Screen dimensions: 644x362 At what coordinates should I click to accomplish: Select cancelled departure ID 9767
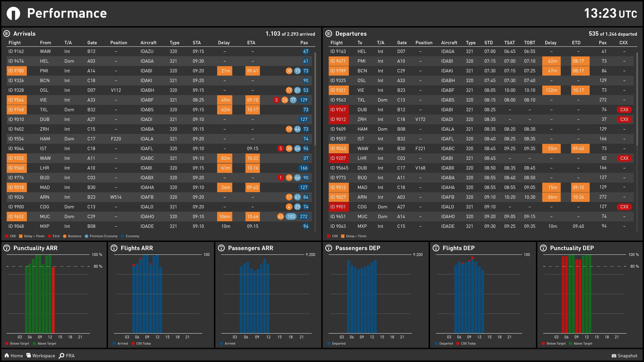click(x=338, y=110)
